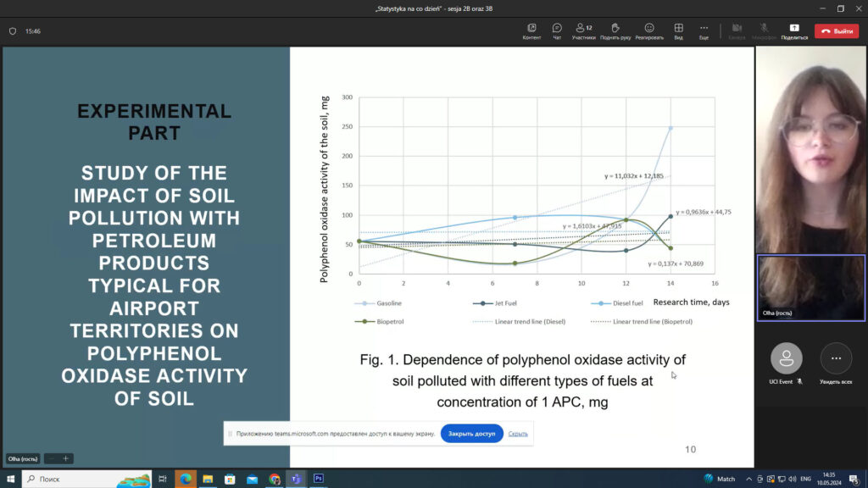Click Закрыть доступ to stop screen sharing
Screen dimensions: 868x488
pos(471,433)
